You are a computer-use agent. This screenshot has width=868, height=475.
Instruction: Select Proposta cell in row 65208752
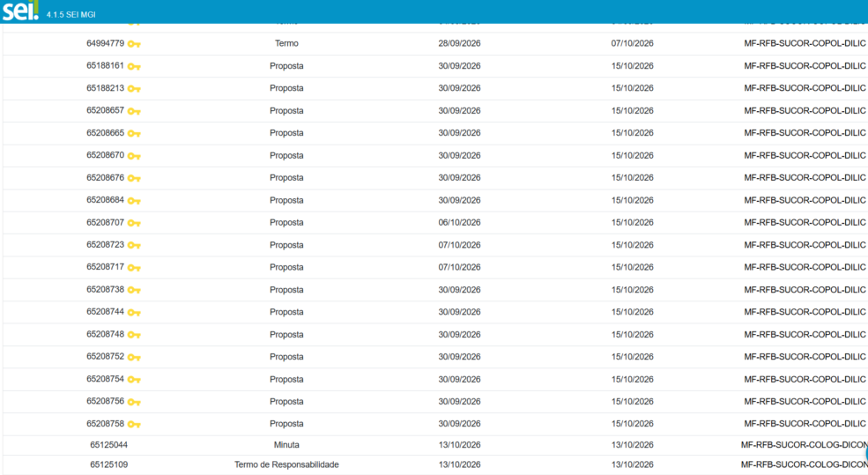pos(286,357)
